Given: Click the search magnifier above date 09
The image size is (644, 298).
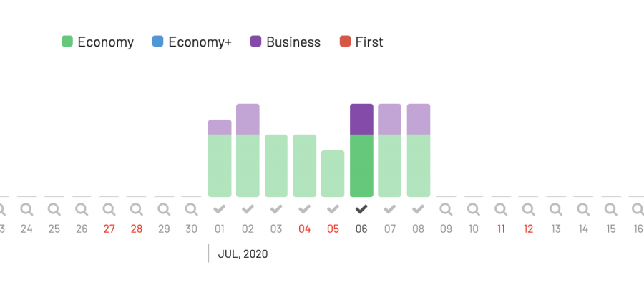Looking at the screenshot, I should coord(446,209).
